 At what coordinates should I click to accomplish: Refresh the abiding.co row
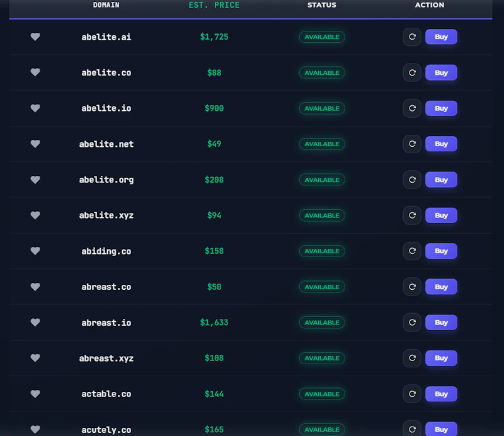(x=412, y=251)
